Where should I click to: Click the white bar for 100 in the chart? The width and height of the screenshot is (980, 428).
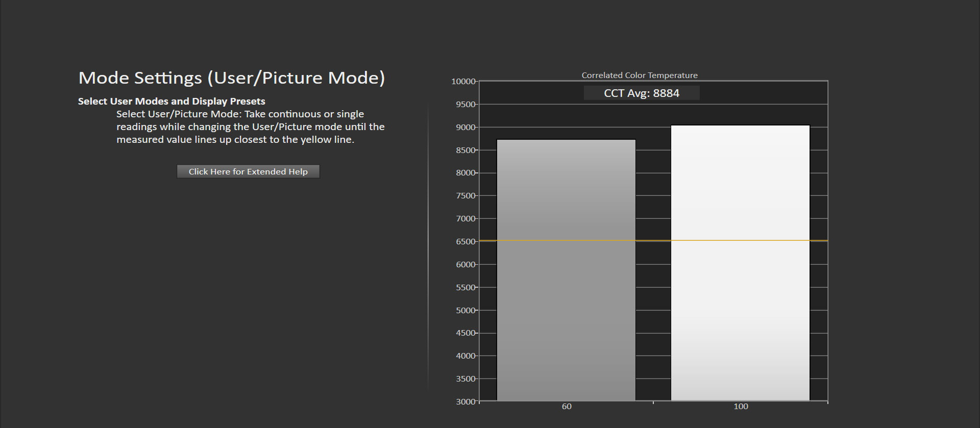(x=740, y=263)
